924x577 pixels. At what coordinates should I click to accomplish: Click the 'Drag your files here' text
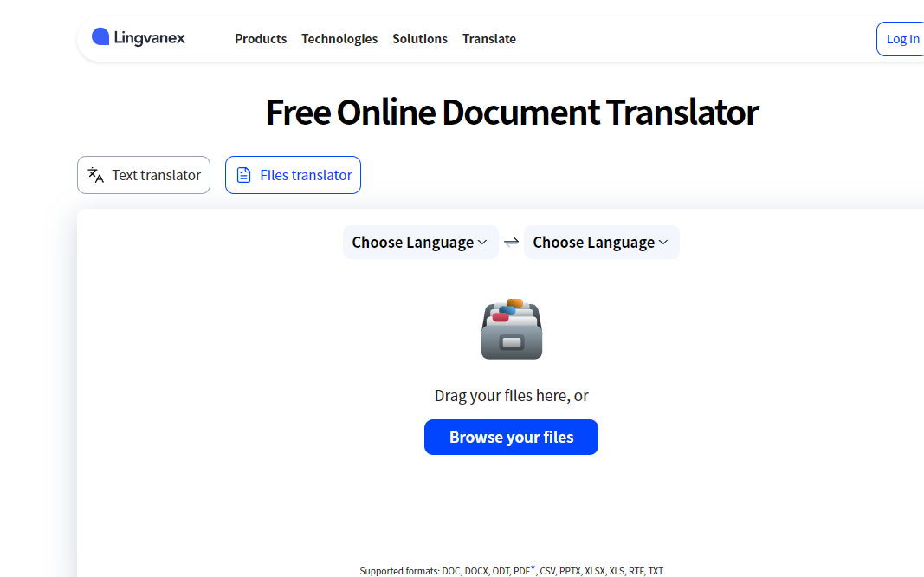coord(511,396)
